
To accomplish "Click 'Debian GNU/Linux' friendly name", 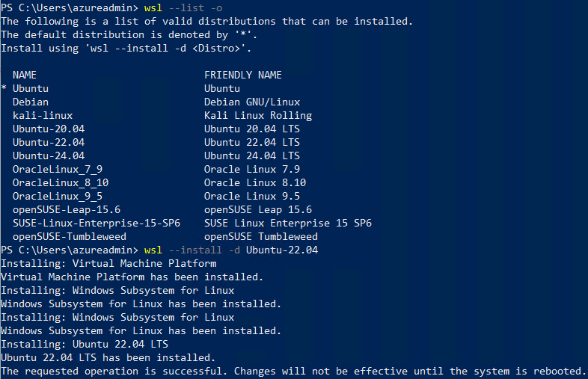I will (252, 102).
